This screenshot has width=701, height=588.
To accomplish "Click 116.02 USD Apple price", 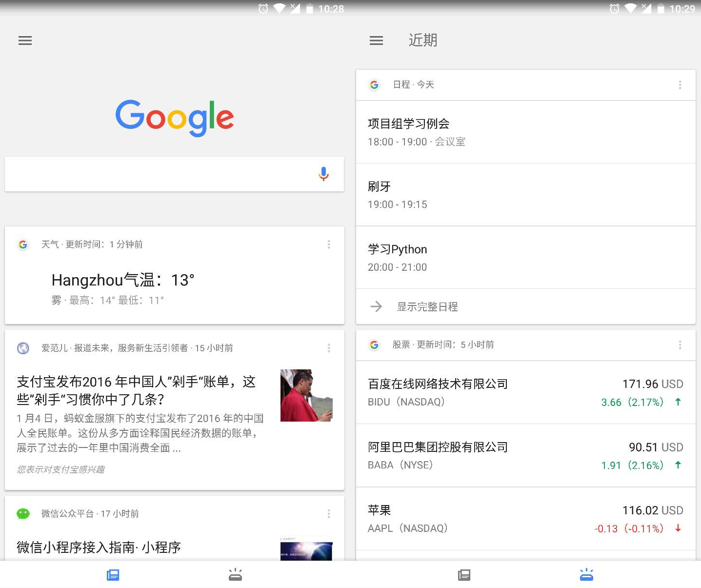I will [x=653, y=510].
